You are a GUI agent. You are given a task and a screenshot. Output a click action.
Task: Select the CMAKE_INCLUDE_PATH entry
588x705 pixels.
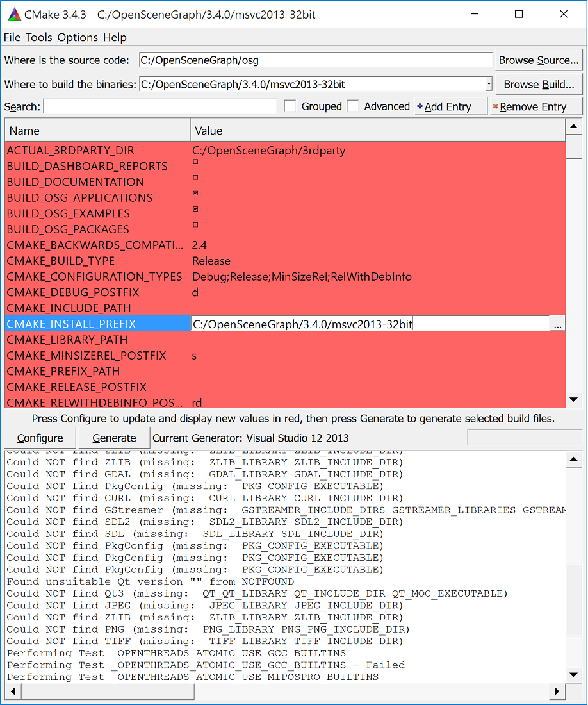click(x=69, y=308)
